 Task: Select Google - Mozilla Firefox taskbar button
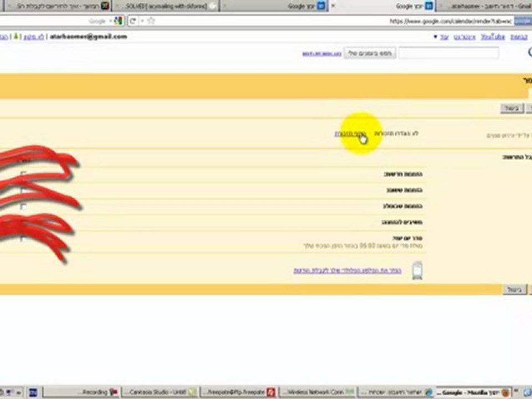[x=474, y=392]
